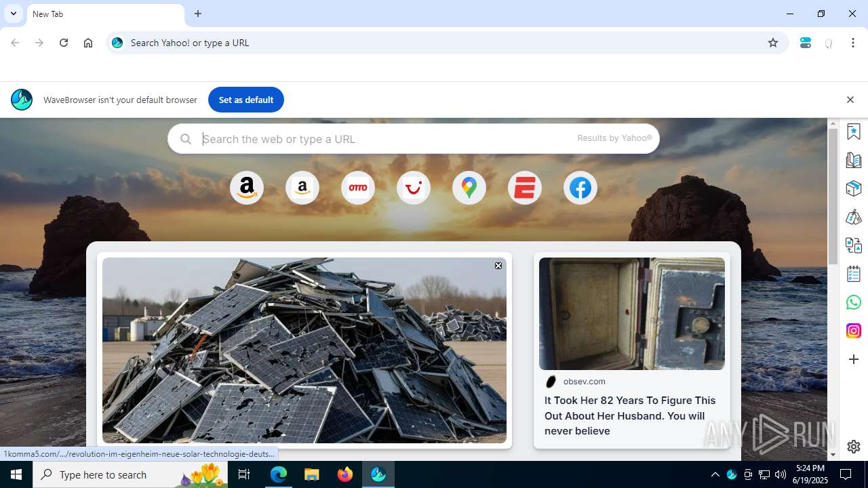Launch Firefox from taskbar
Screen dimensions: 868x488
[x=345, y=474]
